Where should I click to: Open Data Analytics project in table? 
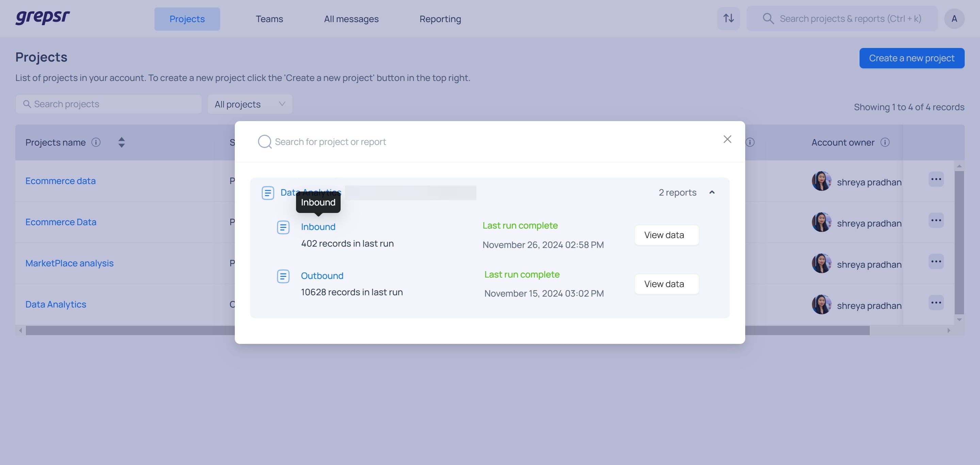tap(55, 304)
